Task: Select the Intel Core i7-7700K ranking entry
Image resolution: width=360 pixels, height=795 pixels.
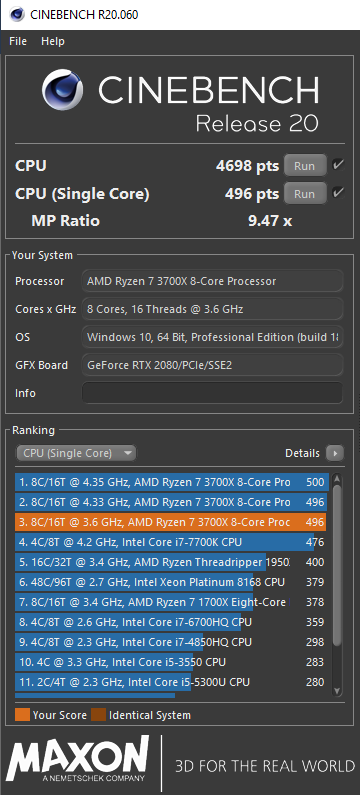Action: (x=172, y=542)
